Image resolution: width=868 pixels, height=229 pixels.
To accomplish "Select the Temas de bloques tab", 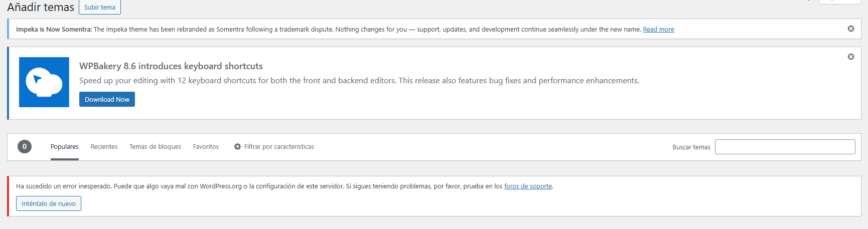I will pyautogui.click(x=155, y=147).
